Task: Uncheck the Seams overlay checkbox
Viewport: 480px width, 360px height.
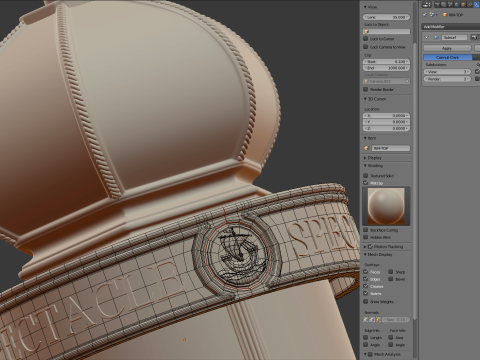Action: tap(366, 293)
